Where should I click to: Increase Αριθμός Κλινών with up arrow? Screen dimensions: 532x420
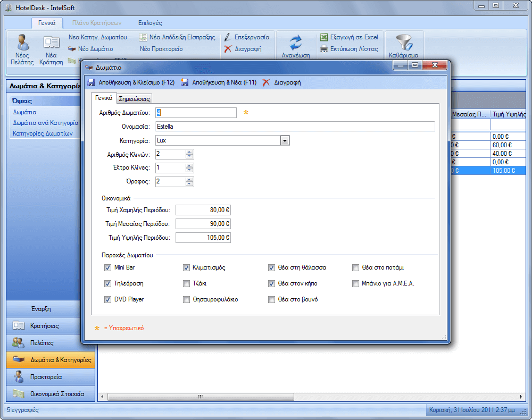click(x=189, y=152)
